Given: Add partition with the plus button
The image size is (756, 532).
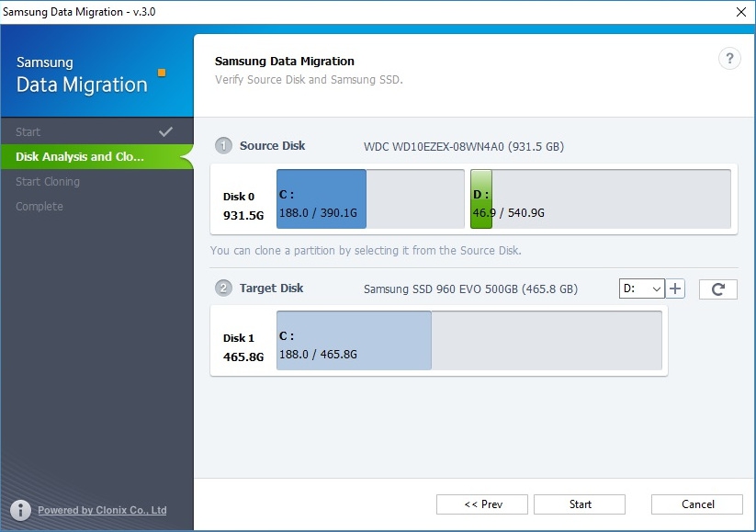Looking at the screenshot, I should [x=675, y=289].
